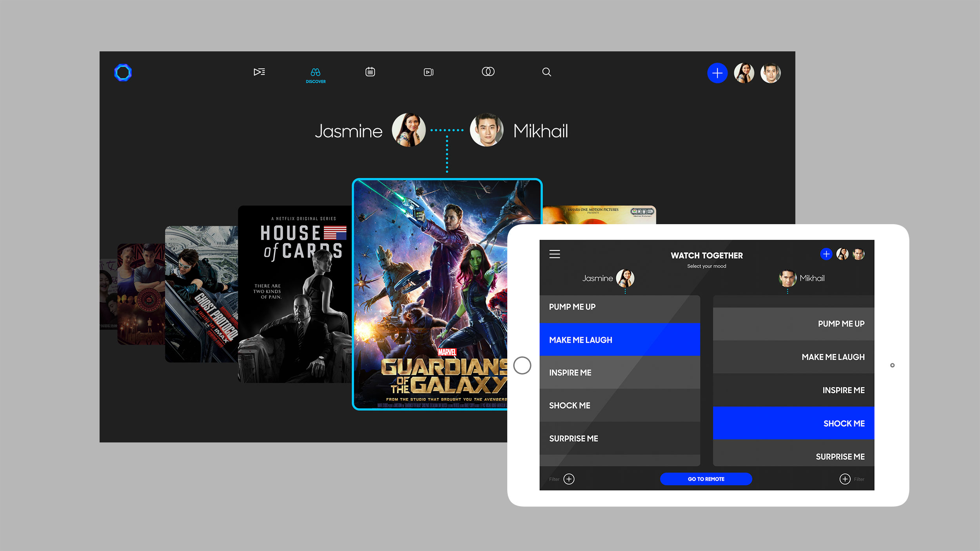Expand the right Filter plus button
Screen dimensions: 980x551
tap(845, 479)
